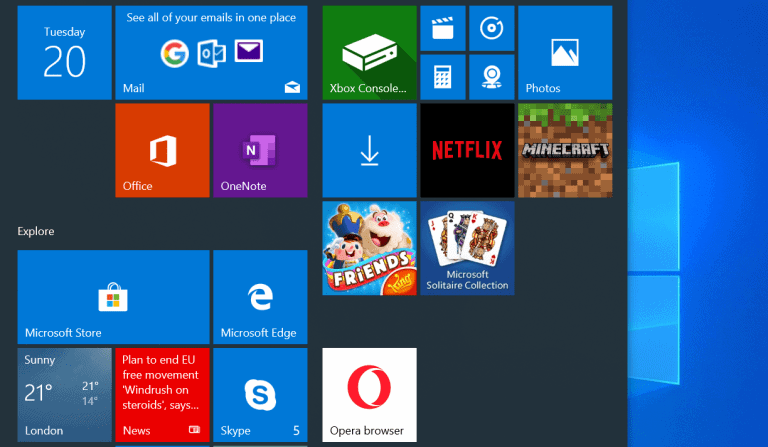Viewport: 768px width, 447px height.
Task: Open Candy Crush Friends tile
Action: coord(369,248)
